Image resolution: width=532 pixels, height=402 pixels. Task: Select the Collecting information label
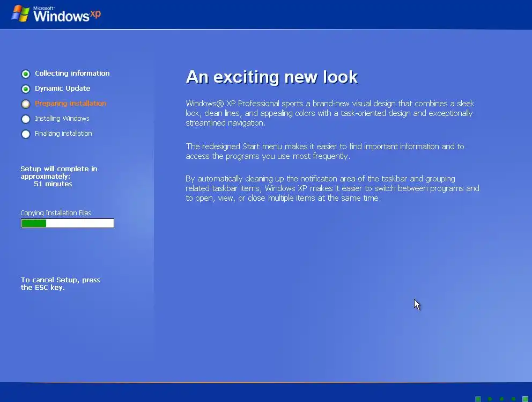[72, 74]
